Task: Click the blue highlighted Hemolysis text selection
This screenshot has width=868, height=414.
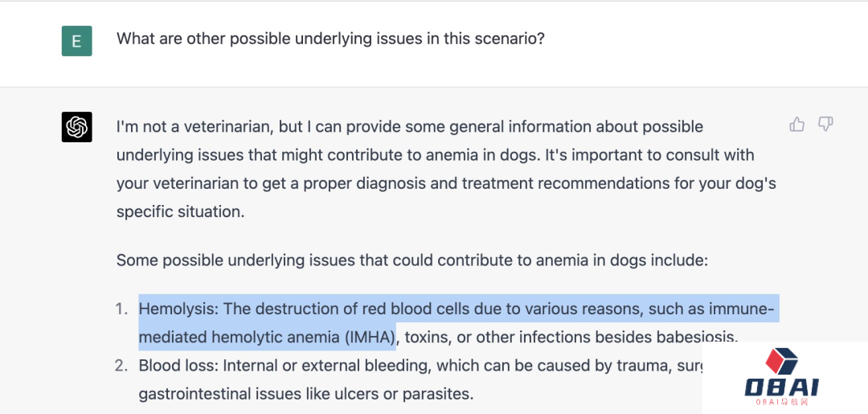Action: pyautogui.click(x=459, y=322)
